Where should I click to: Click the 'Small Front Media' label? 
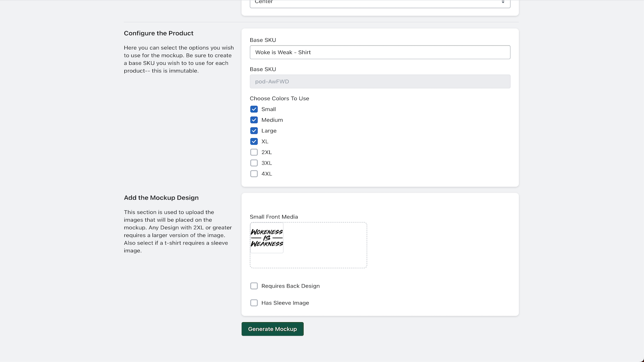274,216
